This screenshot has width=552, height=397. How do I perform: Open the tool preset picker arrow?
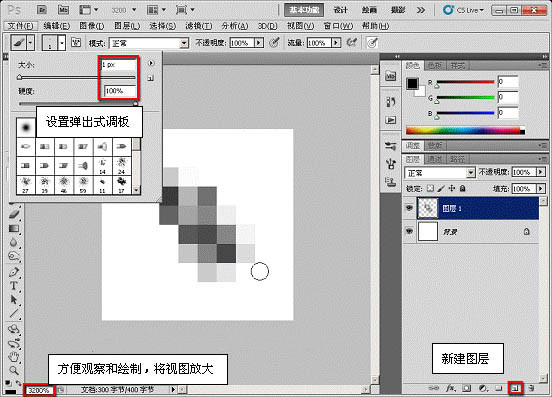31,43
